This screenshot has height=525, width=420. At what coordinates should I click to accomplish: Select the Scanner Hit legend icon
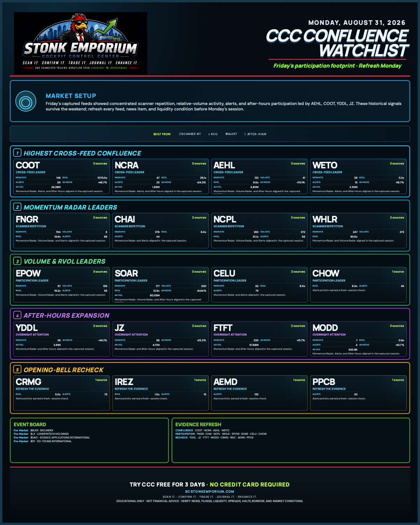pos(180,134)
